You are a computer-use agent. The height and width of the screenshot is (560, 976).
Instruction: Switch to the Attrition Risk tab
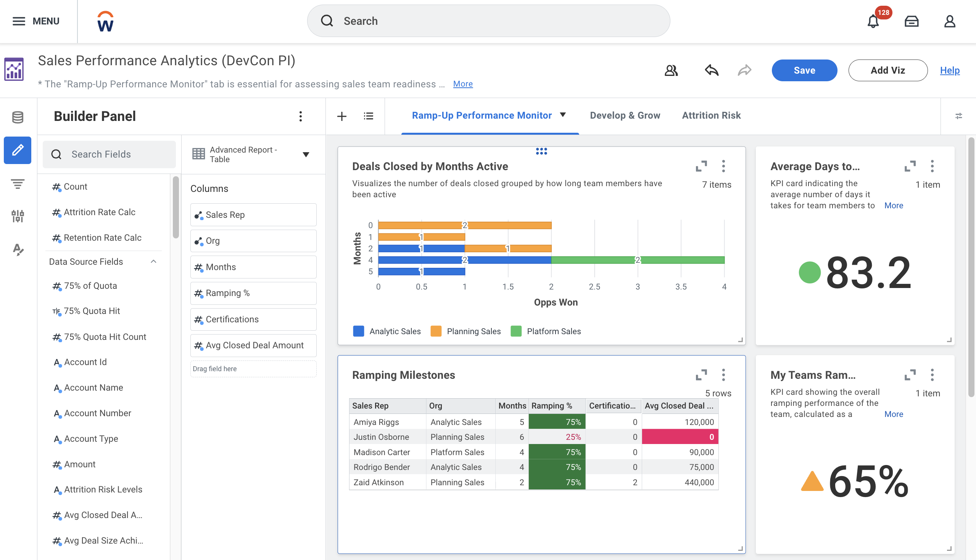[711, 115]
